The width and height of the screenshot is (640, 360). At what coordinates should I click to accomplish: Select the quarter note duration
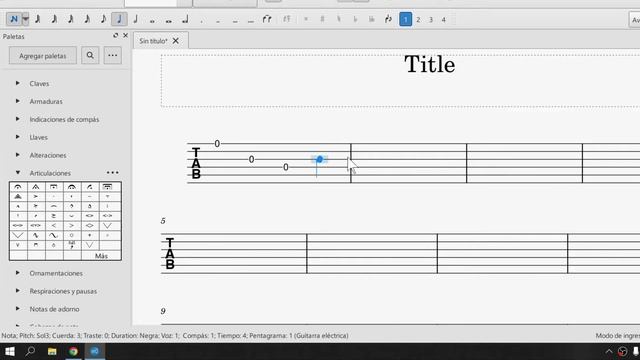coord(119,19)
